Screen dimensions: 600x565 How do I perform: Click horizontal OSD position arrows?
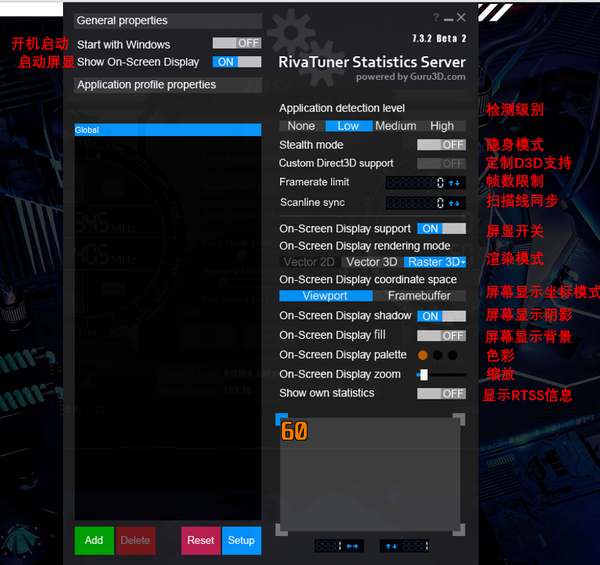tap(352, 546)
